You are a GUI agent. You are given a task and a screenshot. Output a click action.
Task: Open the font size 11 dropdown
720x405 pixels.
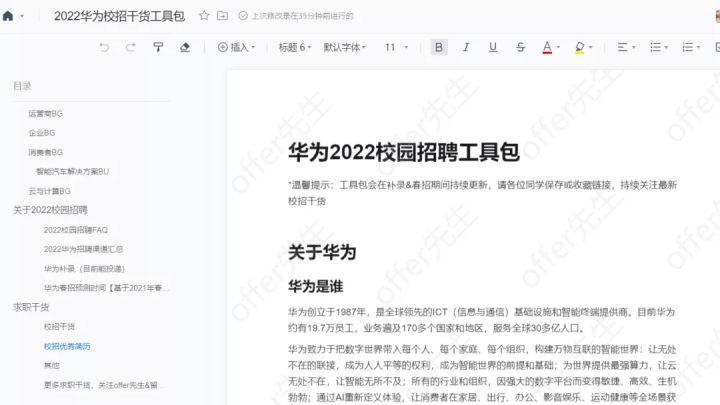[396, 47]
